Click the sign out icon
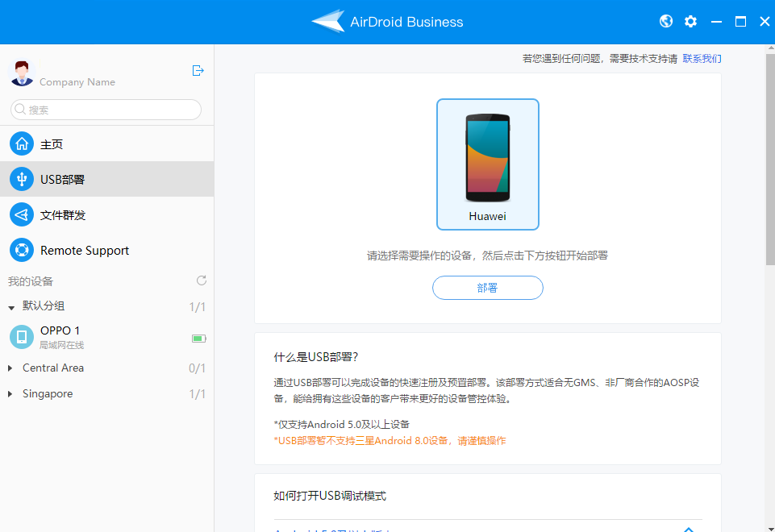The image size is (775, 532). (x=198, y=71)
